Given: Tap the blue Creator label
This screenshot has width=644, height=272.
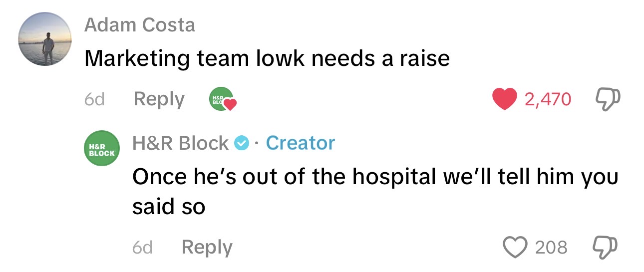Looking at the screenshot, I should [x=301, y=143].
